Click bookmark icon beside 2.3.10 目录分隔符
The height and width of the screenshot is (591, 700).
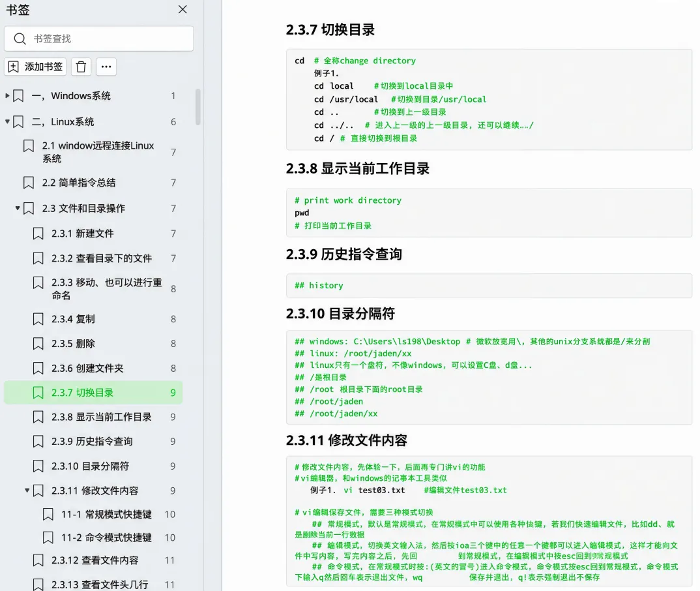38,466
